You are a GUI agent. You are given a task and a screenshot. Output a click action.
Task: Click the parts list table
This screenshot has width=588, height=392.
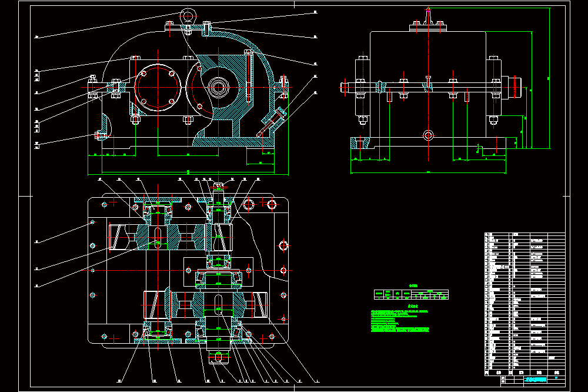pyautogui.click(x=524, y=304)
